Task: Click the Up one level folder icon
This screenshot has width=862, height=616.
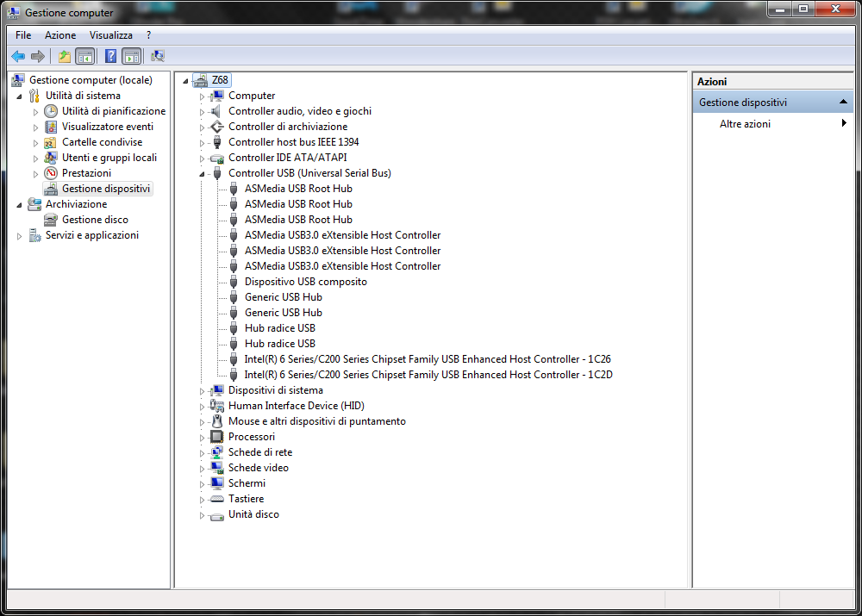Action: (65, 56)
